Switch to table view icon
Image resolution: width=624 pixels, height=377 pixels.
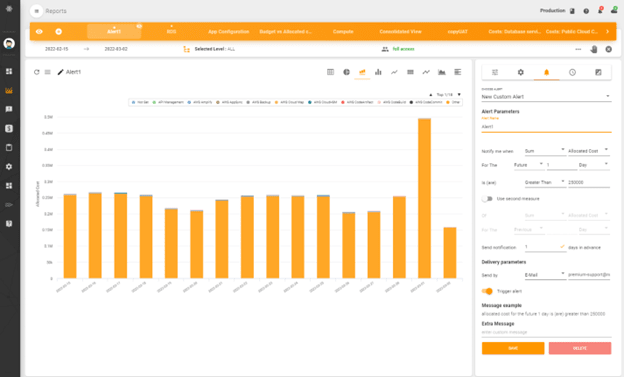point(330,72)
